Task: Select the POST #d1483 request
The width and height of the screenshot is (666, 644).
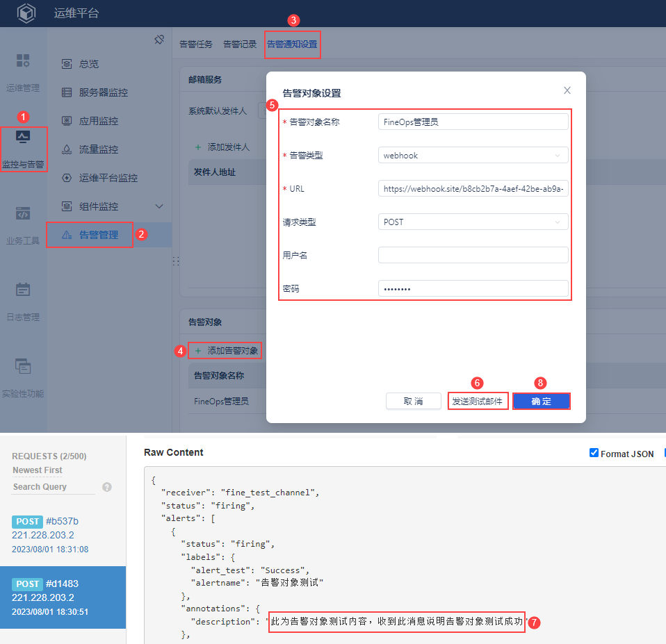Action: click(x=63, y=597)
